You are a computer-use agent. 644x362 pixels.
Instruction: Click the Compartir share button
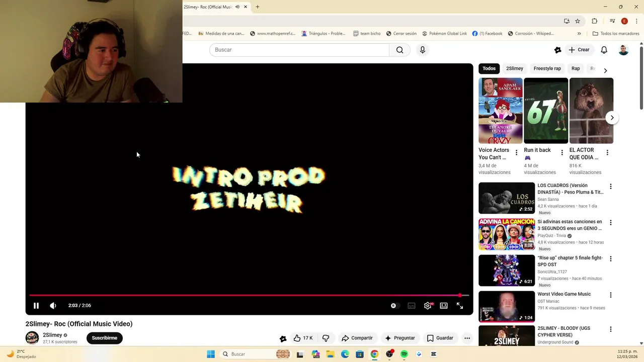357,338
